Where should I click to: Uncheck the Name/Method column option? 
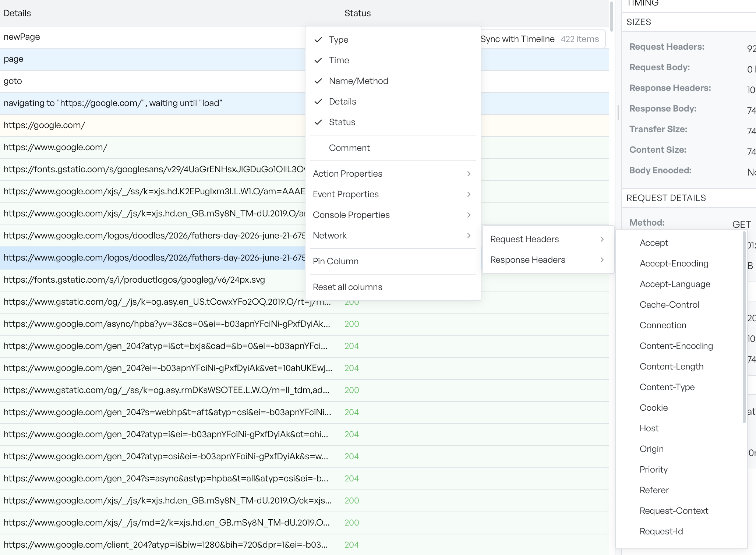(393, 81)
